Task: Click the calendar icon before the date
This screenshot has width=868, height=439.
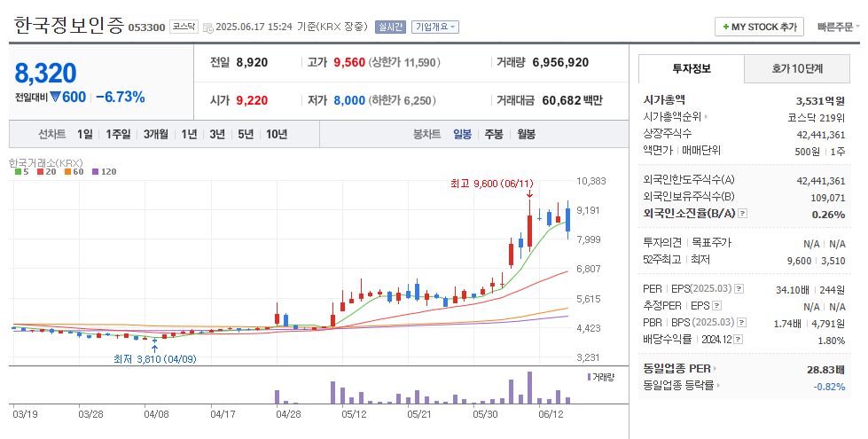Action: point(208,27)
